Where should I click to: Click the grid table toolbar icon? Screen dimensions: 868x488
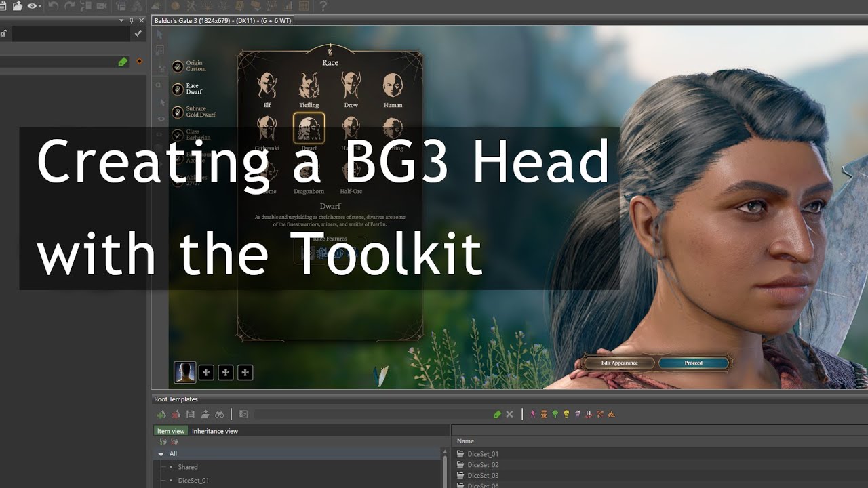coord(304,6)
